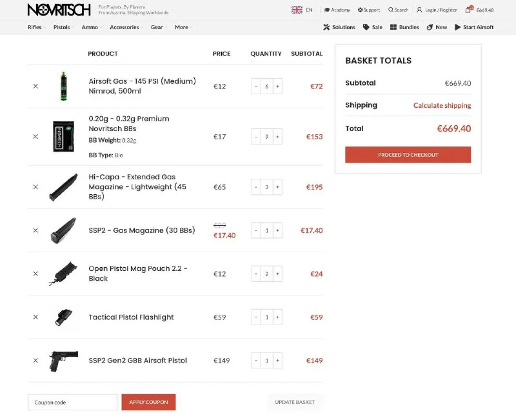Click Proceed to Checkout button

[408, 155]
